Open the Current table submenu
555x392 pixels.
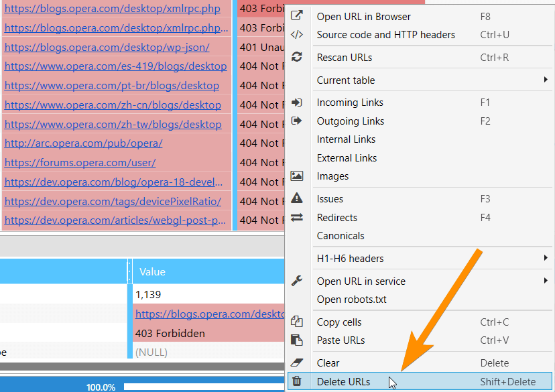point(420,80)
